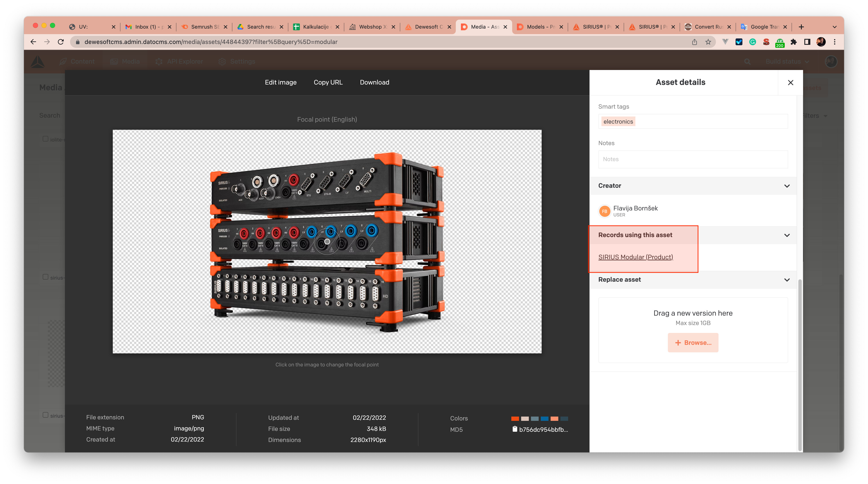Click the user avatar in DatoCMS header
The image size is (868, 484).
pos(831,62)
